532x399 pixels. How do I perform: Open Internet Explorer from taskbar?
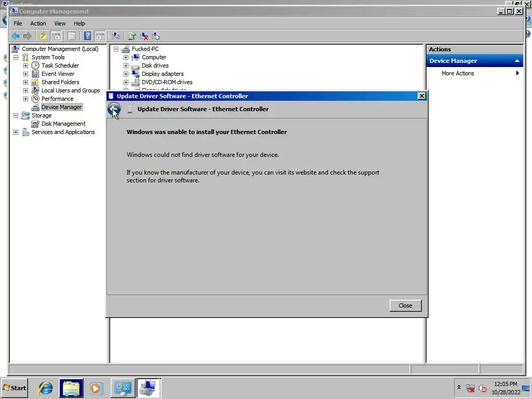pos(46,388)
